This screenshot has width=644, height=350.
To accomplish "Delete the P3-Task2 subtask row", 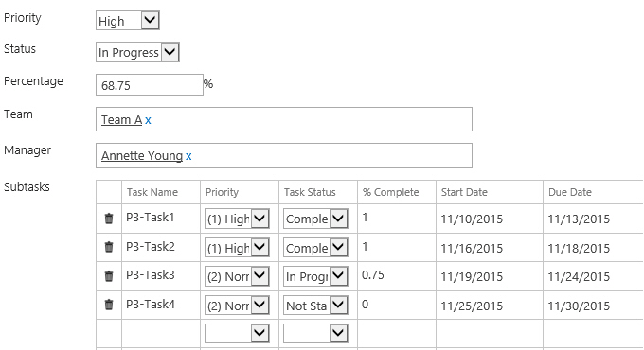I will pos(109,247).
